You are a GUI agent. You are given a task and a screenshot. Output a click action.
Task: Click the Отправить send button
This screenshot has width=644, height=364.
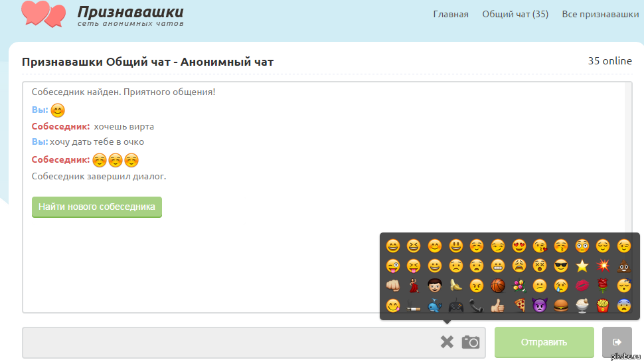tap(544, 342)
